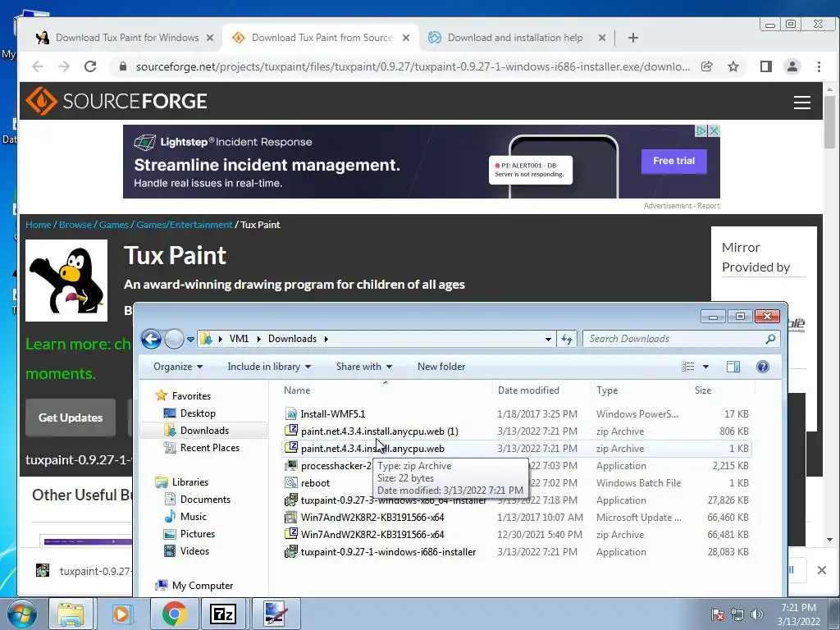The width and height of the screenshot is (840, 630).
Task: Click the Games breadcrumb link
Action: 113,225
